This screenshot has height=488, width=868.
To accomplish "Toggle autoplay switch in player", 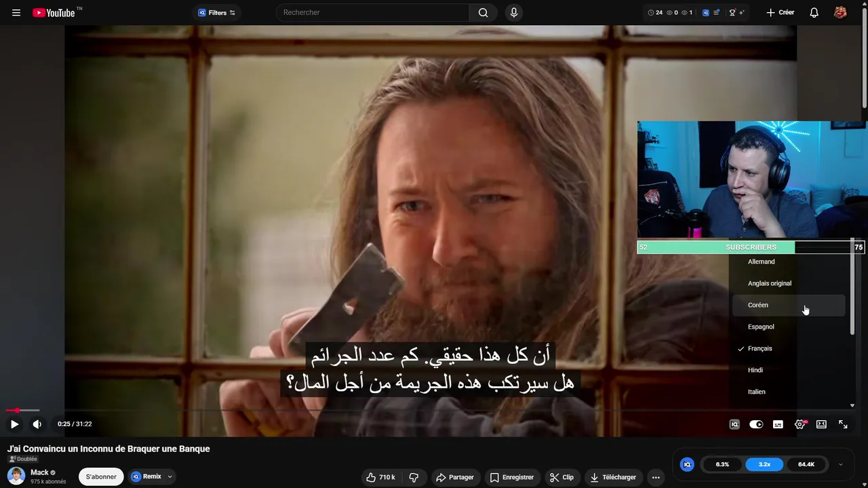I will pos(756,424).
